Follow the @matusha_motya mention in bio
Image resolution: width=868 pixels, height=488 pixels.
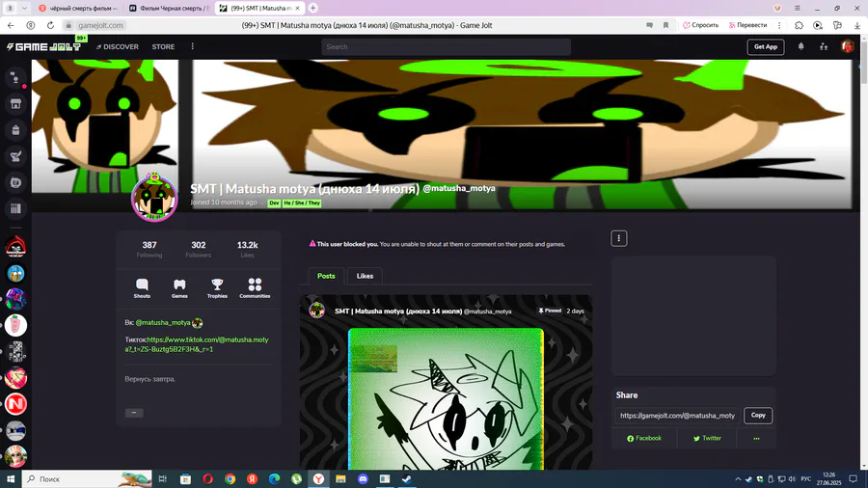coord(163,322)
